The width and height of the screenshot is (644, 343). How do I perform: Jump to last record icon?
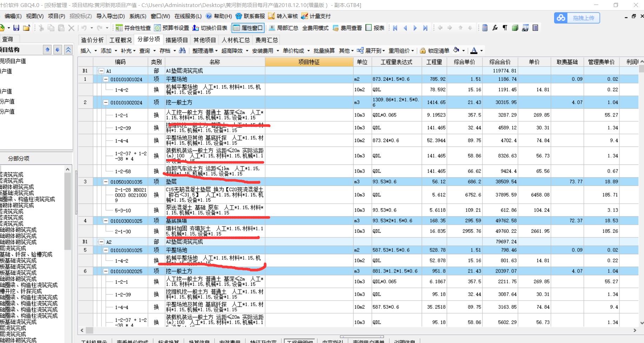[x=425, y=28]
